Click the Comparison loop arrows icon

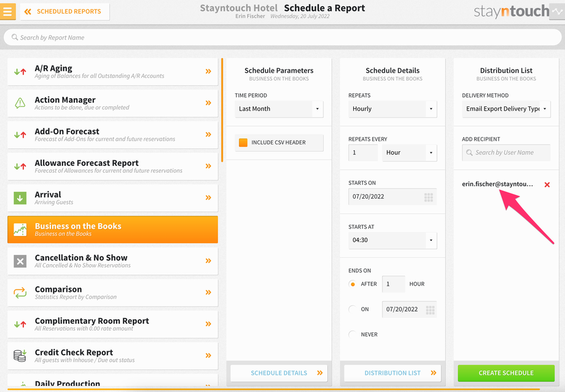coord(20,292)
